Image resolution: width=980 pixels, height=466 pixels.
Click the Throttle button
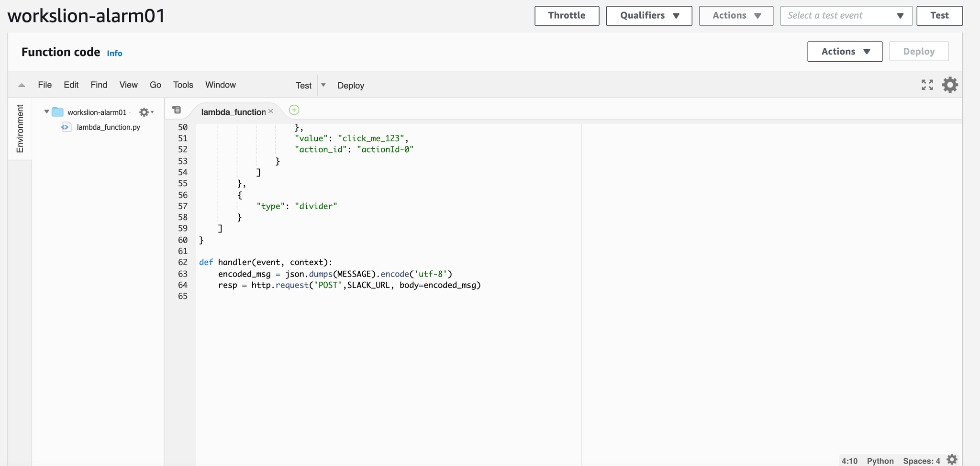tap(567, 16)
